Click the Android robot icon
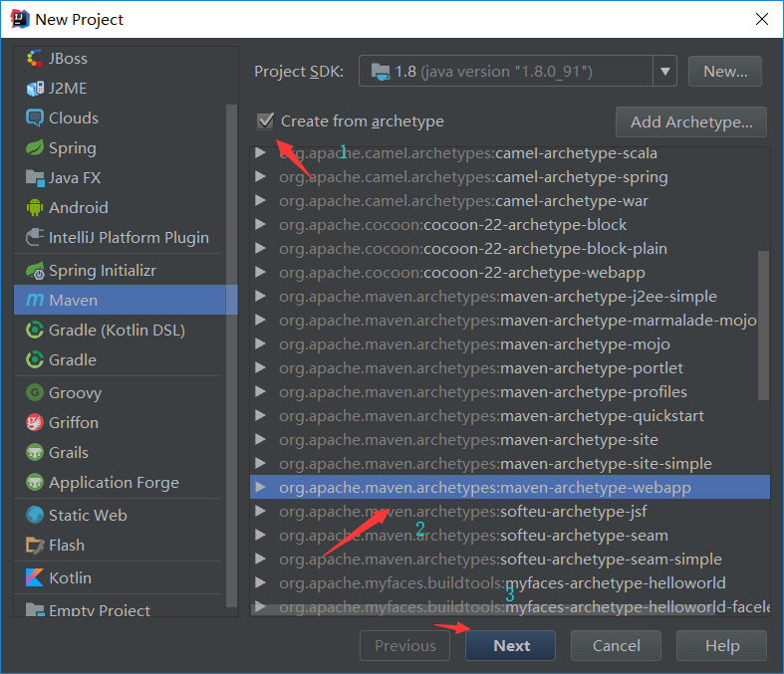Viewport: 784px width, 674px height. 34,208
